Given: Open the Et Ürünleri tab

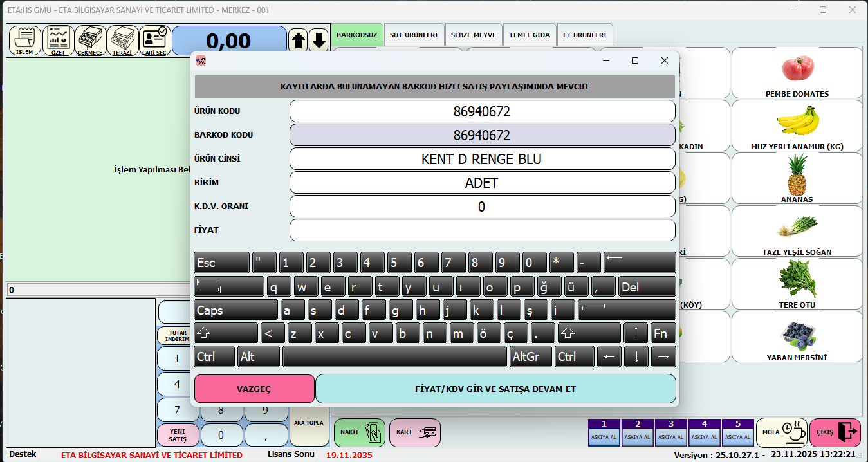Looking at the screenshot, I should pos(584,35).
